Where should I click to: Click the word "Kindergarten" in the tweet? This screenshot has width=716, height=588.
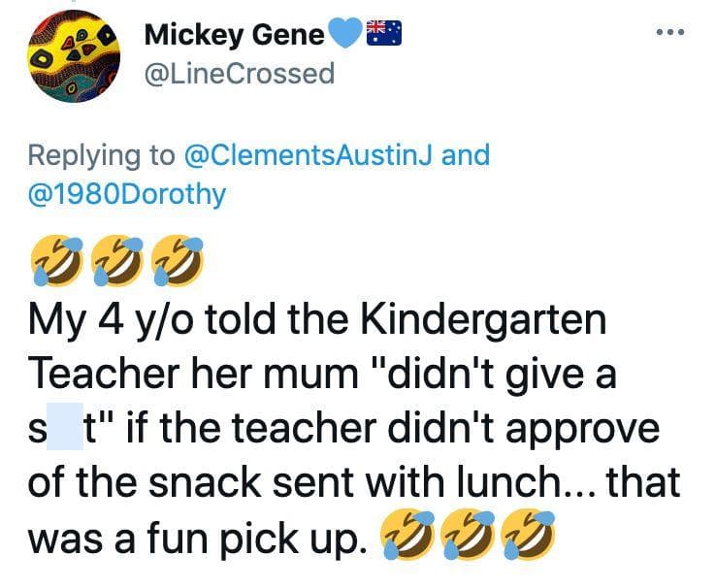point(484,318)
